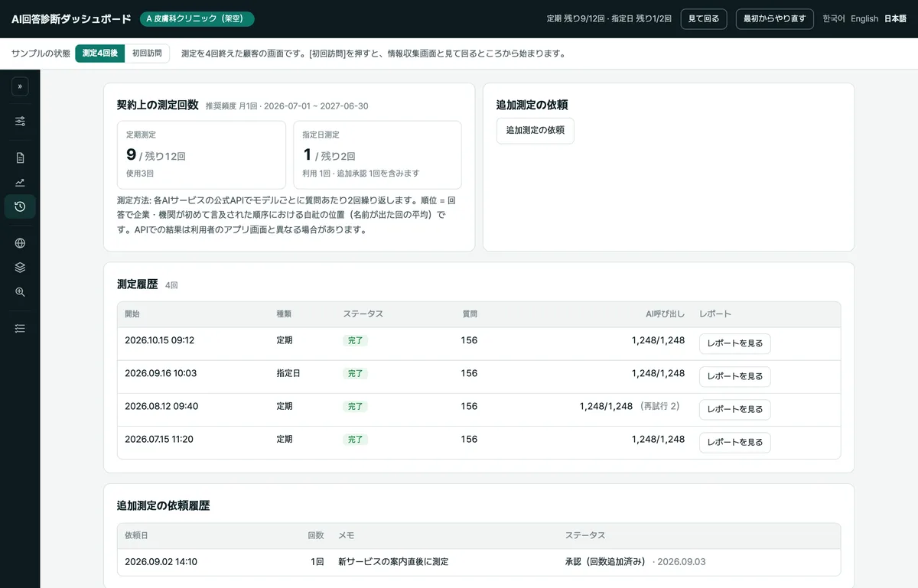
Task: Switch sample state to 測定4回後
Action: [x=99, y=54]
